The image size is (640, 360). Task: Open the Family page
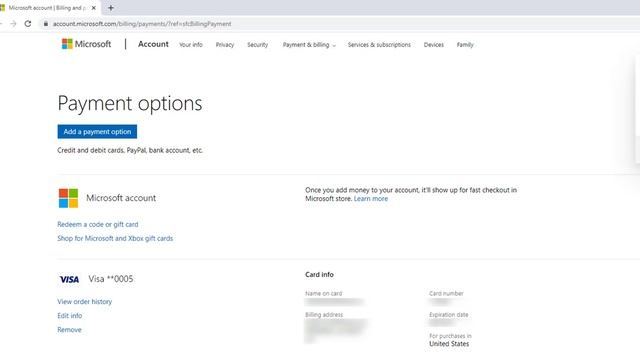point(465,45)
